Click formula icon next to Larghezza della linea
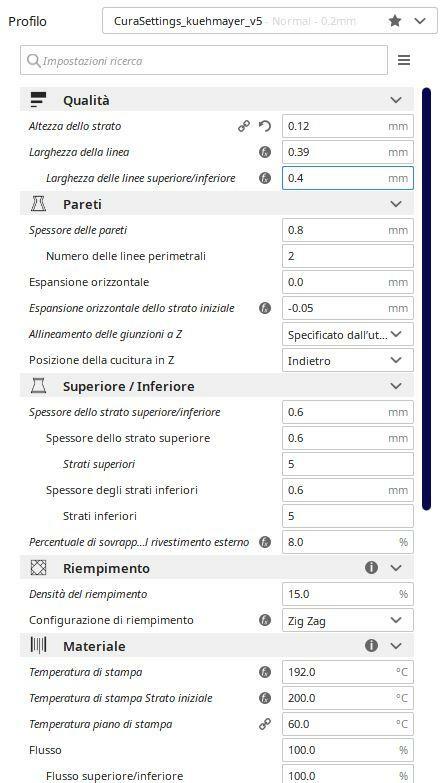 (265, 152)
